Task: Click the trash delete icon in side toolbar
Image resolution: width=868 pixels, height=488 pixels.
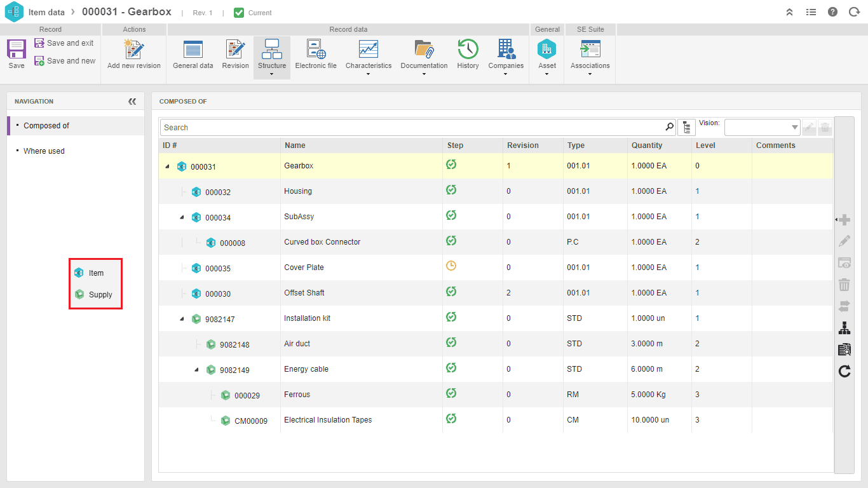Action: point(844,285)
